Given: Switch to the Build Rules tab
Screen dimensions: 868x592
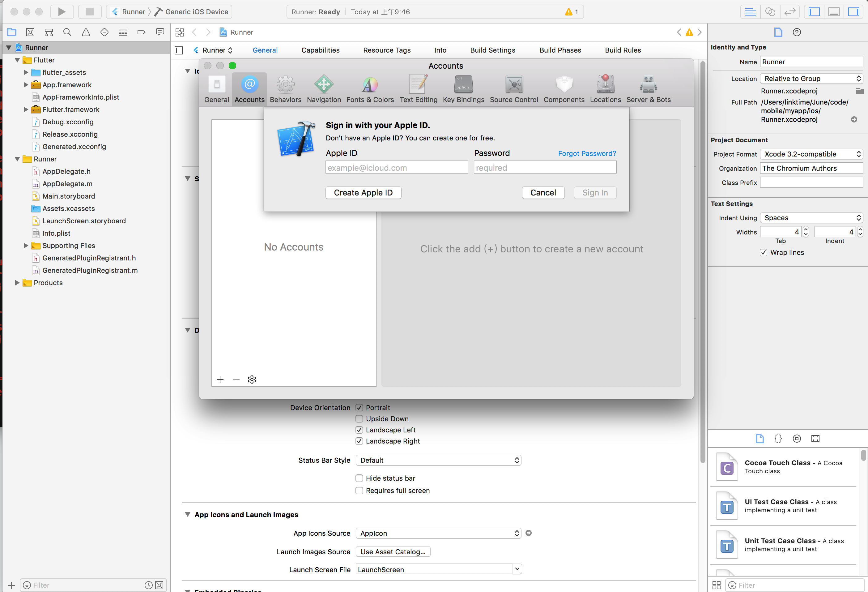Looking at the screenshot, I should [x=623, y=50].
